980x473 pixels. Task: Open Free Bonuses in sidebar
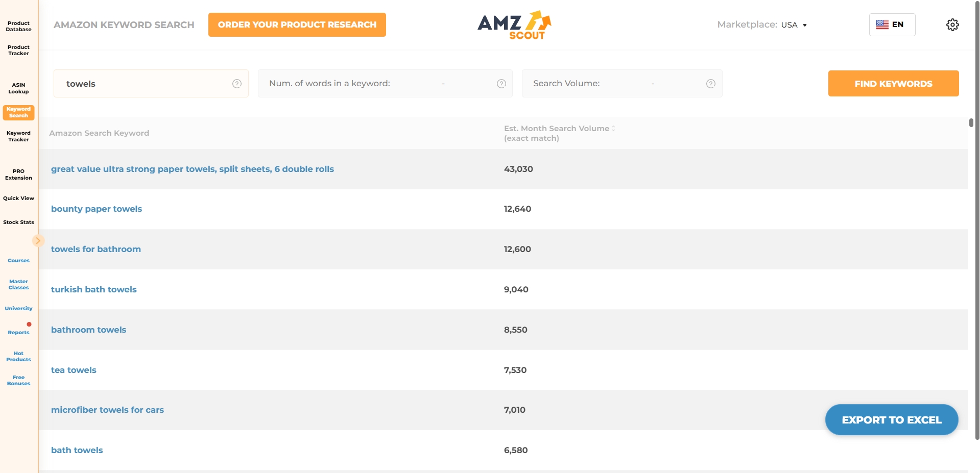18,381
